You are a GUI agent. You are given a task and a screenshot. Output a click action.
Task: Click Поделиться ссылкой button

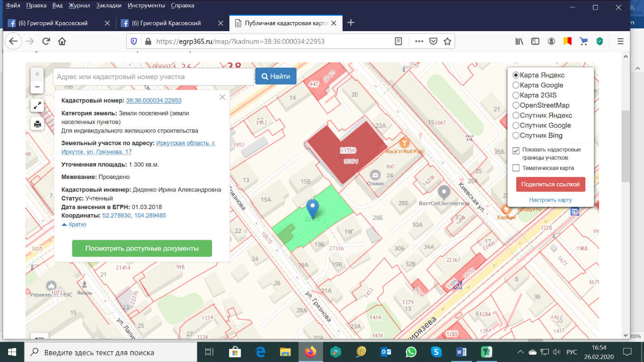(551, 184)
